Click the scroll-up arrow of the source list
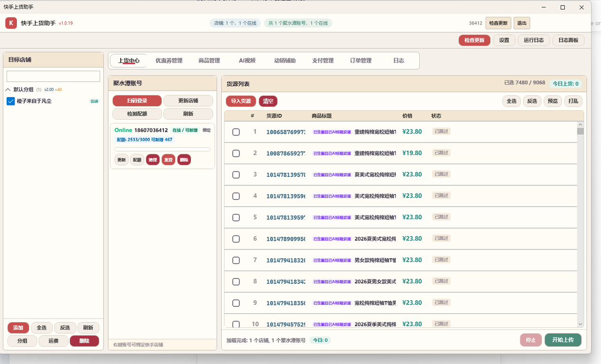 pyautogui.click(x=580, y=124)
